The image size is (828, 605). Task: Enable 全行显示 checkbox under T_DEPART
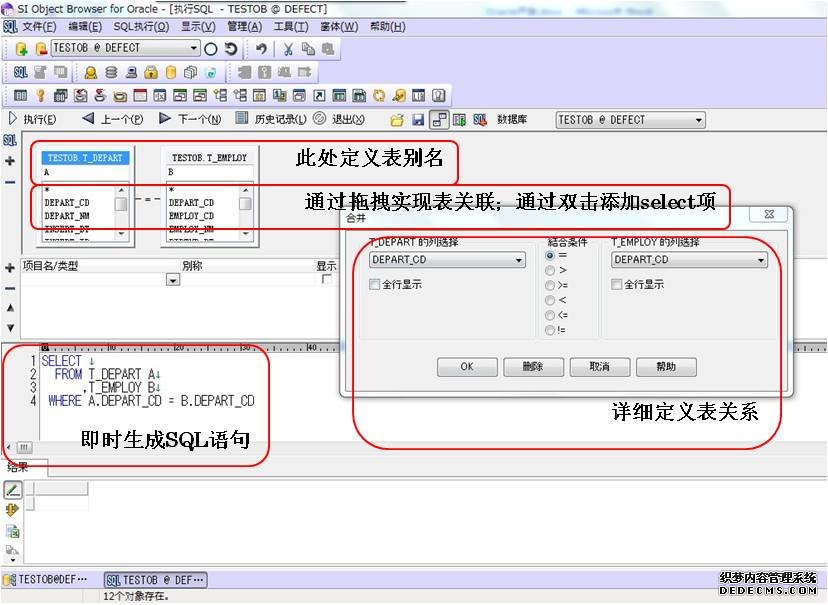point(374,284)
